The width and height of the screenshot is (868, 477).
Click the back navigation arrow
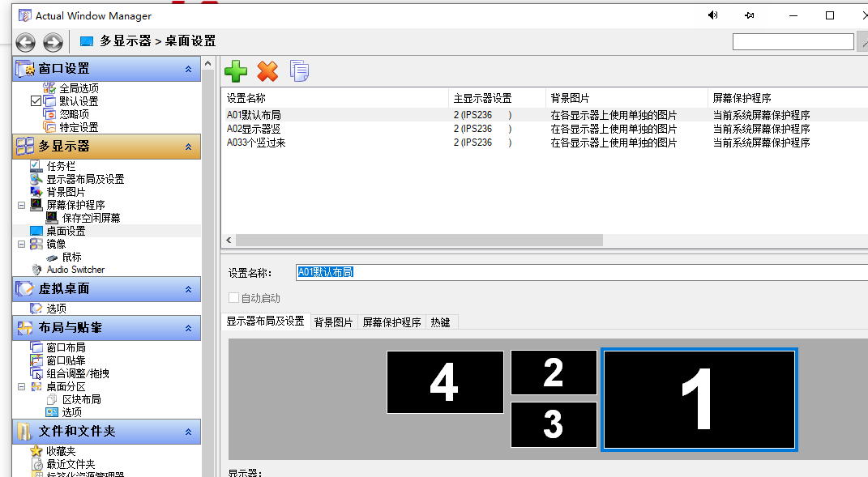(x=25, y=43)
